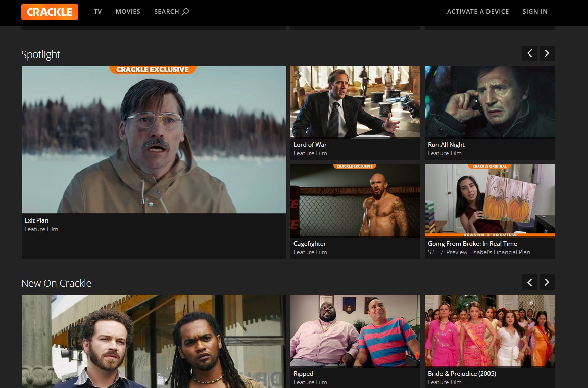The image size is (588, 388).
Task: Show previous Spotlight items with left arrow
Action: click(529, 53)
